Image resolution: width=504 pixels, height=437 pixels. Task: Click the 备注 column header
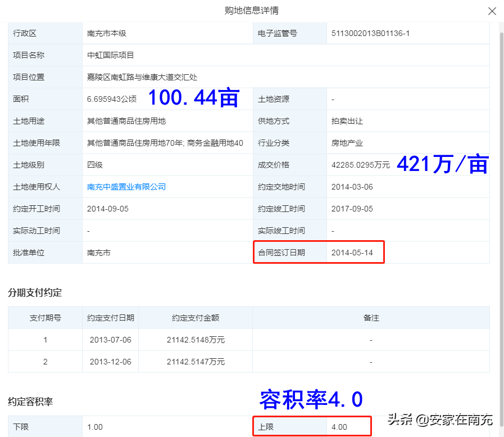click(371, 318)
